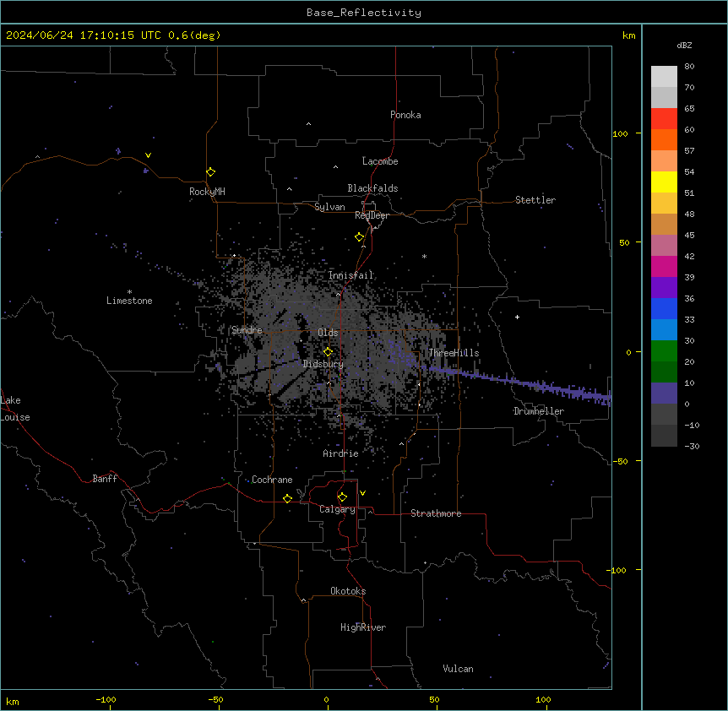728x711 pixels.
Task: Click the HighRiver city label
Action: tap(363, 627)
